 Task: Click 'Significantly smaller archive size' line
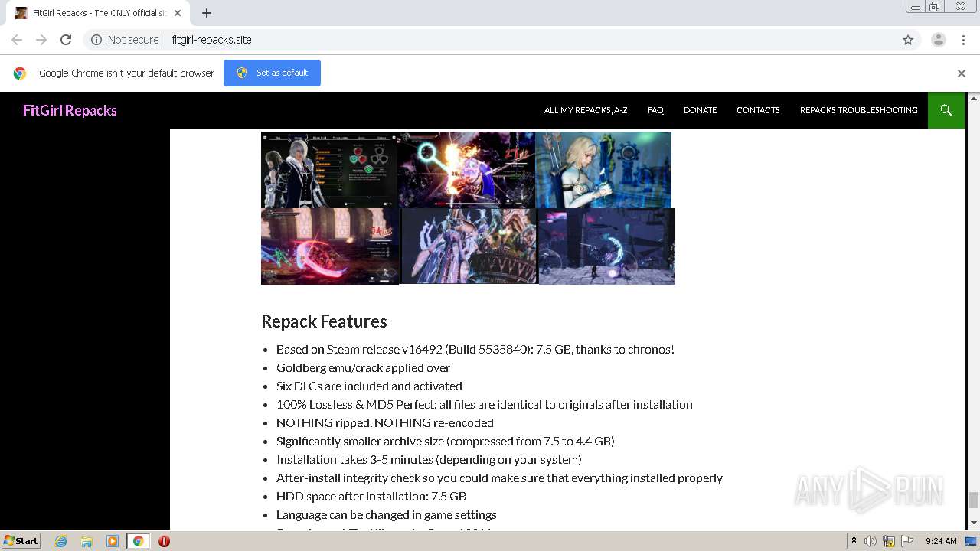(x=446, y=442)
